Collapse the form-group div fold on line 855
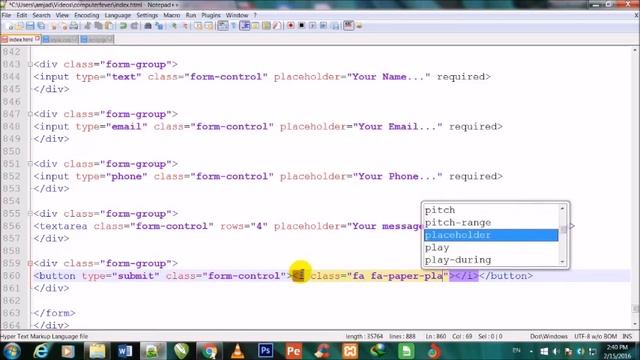This screenshot has width=640, height=360. (30, 214)
